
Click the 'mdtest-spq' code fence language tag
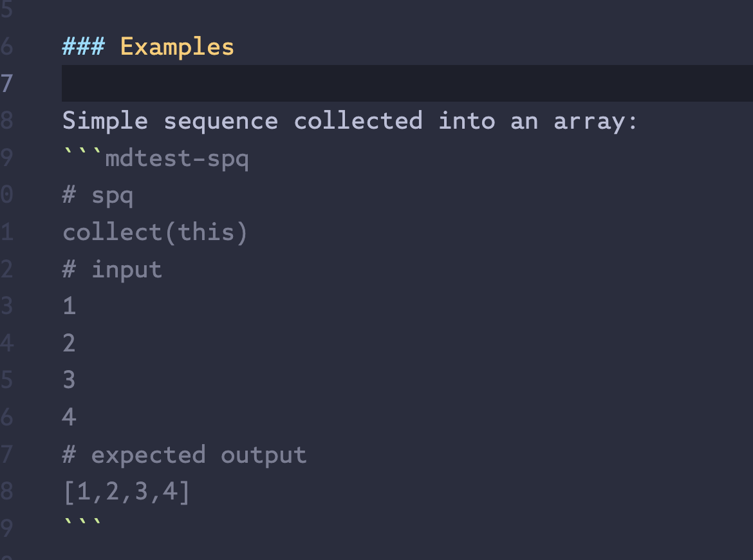(x=177, y=158)
